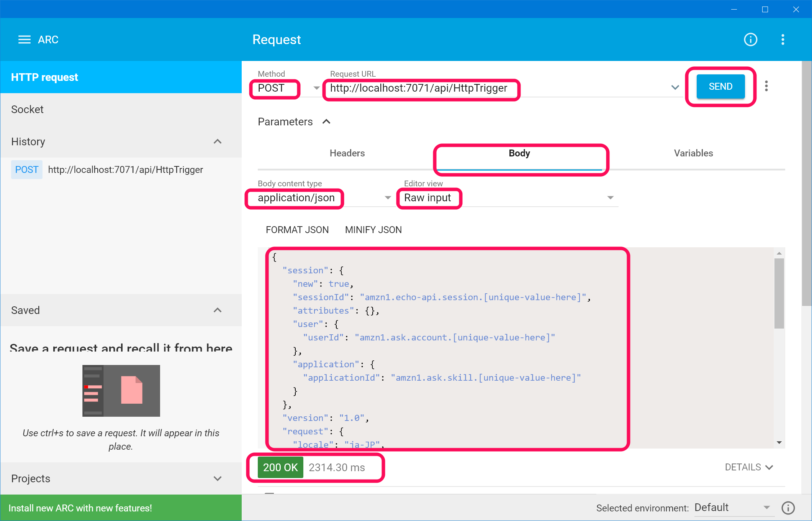
Task: Collapse the Parameters section
Action: coord(327,122)
